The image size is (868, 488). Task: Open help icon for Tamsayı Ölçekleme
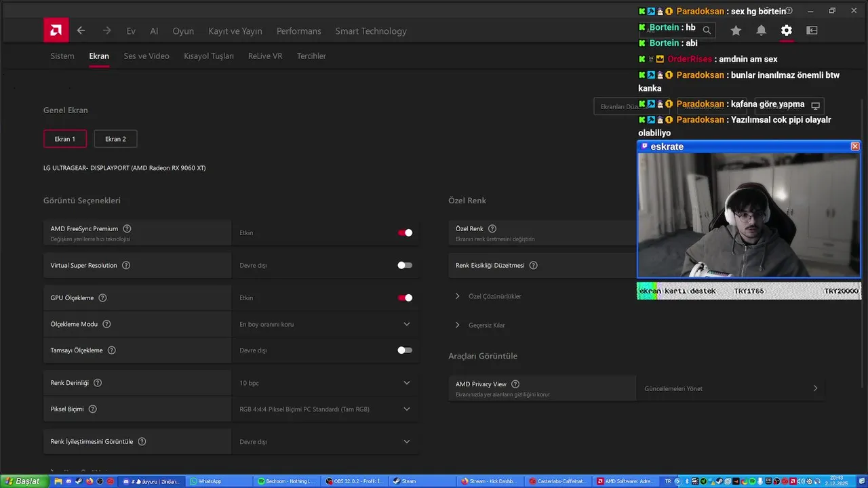click(x=112, y=350)
